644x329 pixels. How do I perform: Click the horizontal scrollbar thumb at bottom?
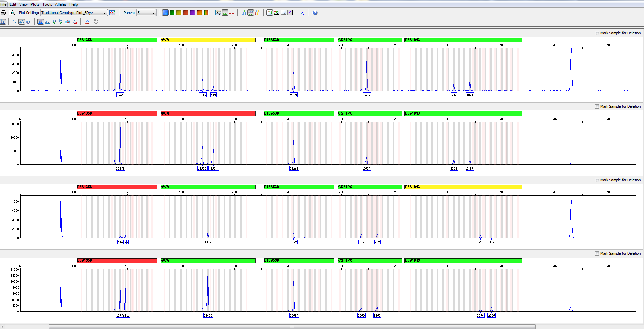292,327
